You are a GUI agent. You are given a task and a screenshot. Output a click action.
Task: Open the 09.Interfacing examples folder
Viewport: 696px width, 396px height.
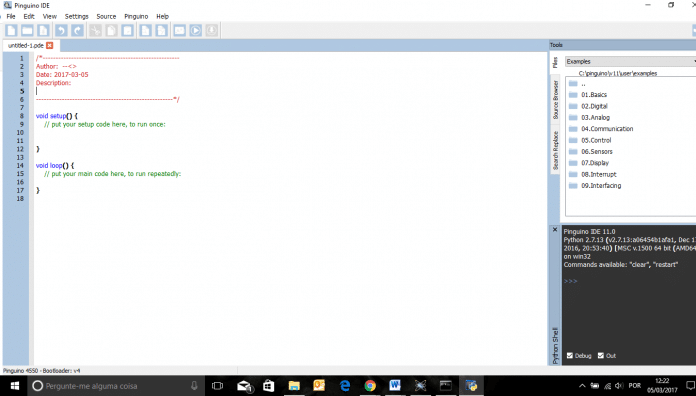[x=601, y=186]
